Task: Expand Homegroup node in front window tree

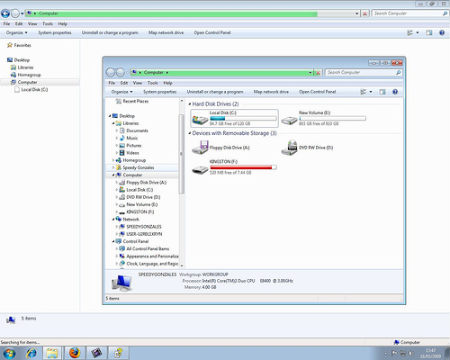Action: [113, 160]
